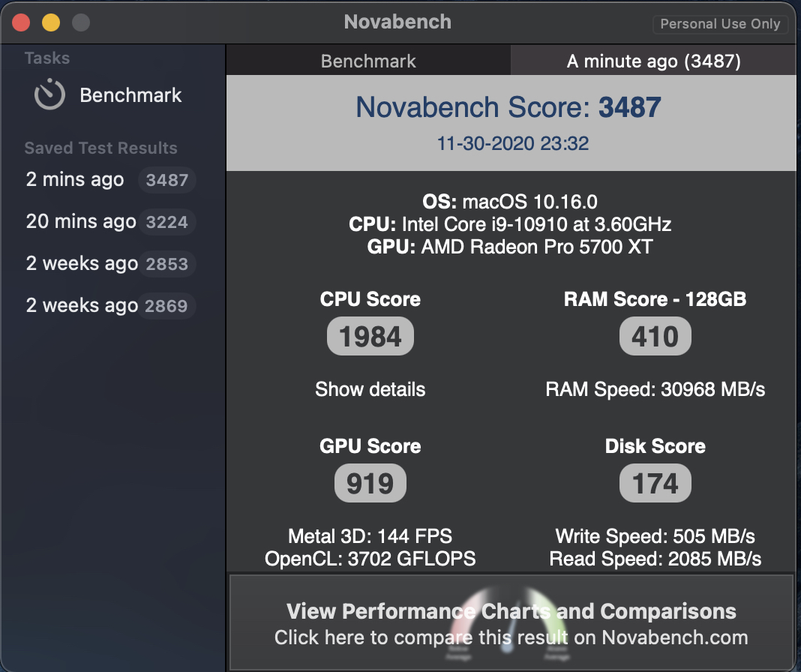Screen dimensions: 801x672
Task: Click OpenCL: 3702 GFLOPS text
Action: pyautogui.click(x=370, y=559)
